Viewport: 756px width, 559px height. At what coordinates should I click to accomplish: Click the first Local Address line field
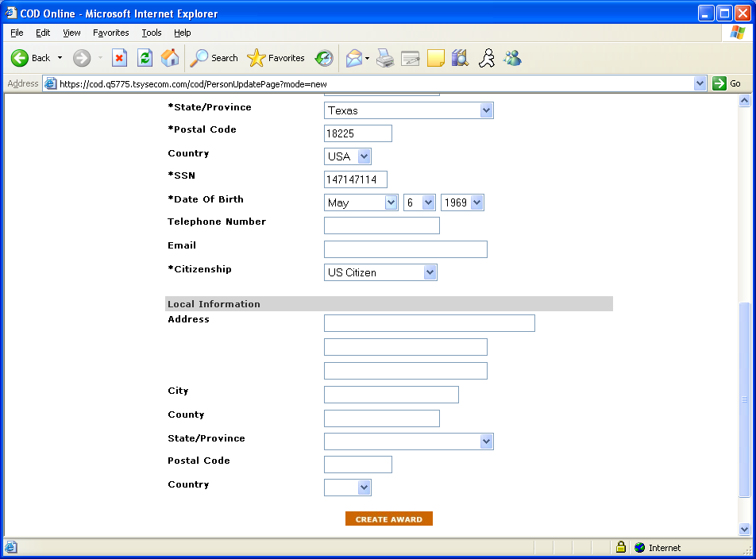click(x=429, y=323)
